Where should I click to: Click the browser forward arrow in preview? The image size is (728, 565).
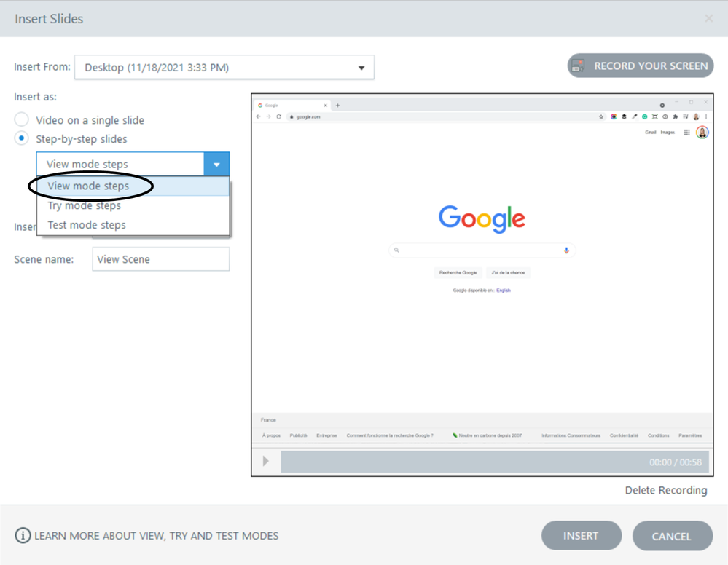point(268,117)
